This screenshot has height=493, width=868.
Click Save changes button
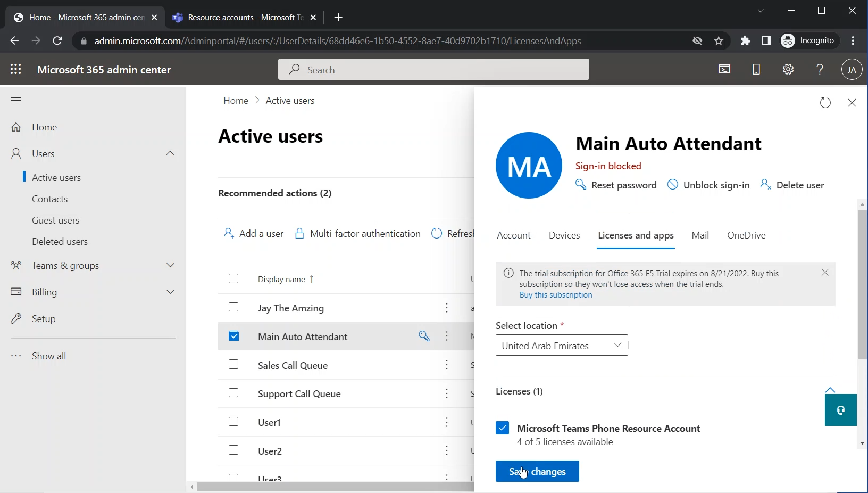(537, 471)
